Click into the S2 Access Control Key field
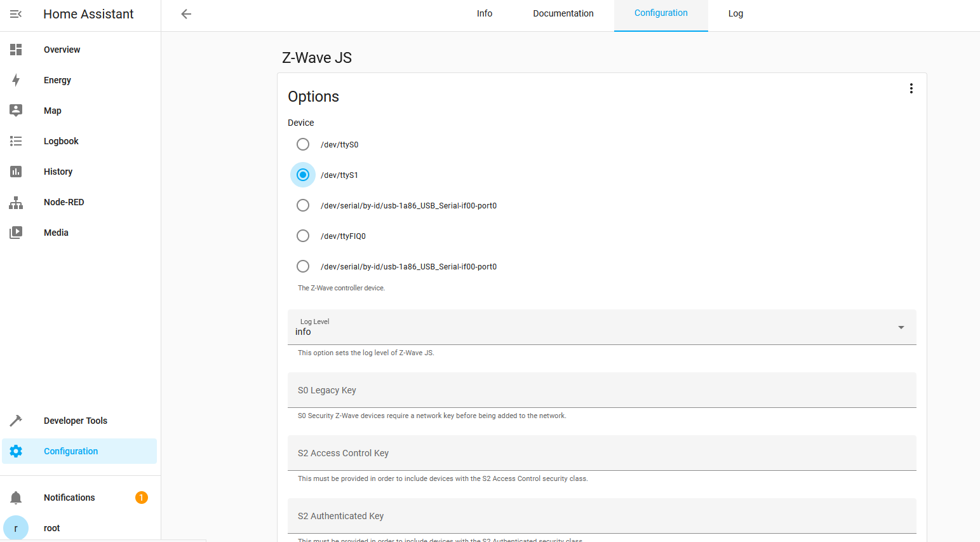This screenshot has width=980, height=542. [x=602, y=453]
